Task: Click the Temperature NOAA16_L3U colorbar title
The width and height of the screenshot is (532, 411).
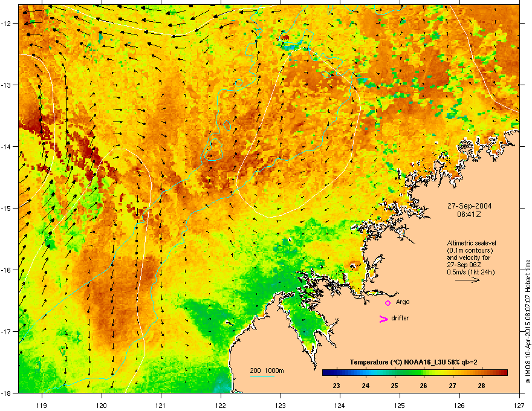Action: click(x=414, y=362)
